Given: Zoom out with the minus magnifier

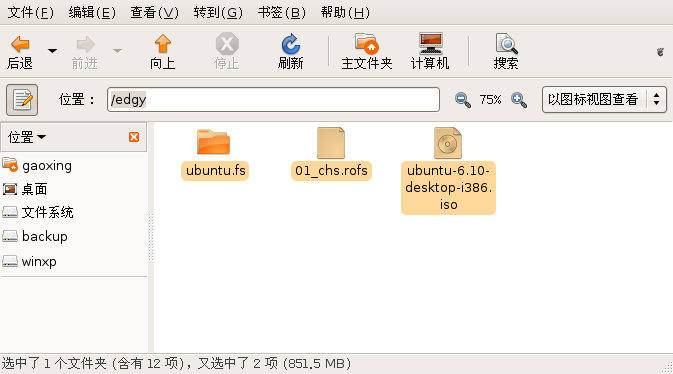Looking at the screenshot, I should click(x=463, y=100).
